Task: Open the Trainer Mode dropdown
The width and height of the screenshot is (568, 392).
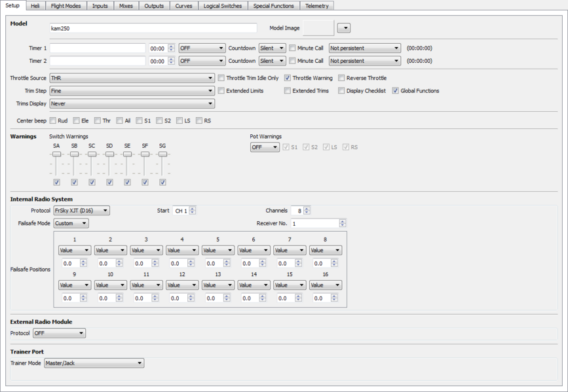Action: pos(94,363)
